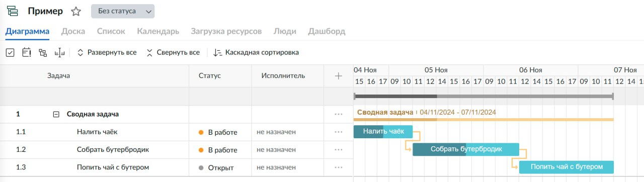This screenshot has height=182, width=644.
Task: Assign executor for Попить чай с бутером row
Action: pos(276,167)
